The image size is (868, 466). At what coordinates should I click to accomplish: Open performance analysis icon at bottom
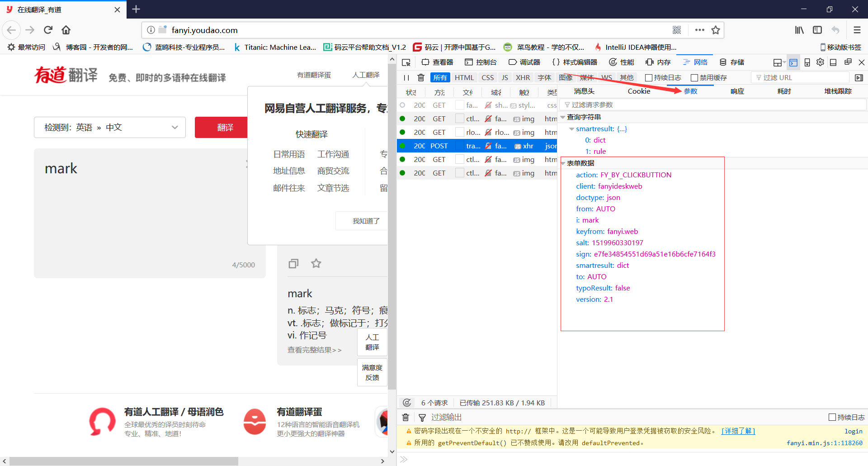[407, 403]
